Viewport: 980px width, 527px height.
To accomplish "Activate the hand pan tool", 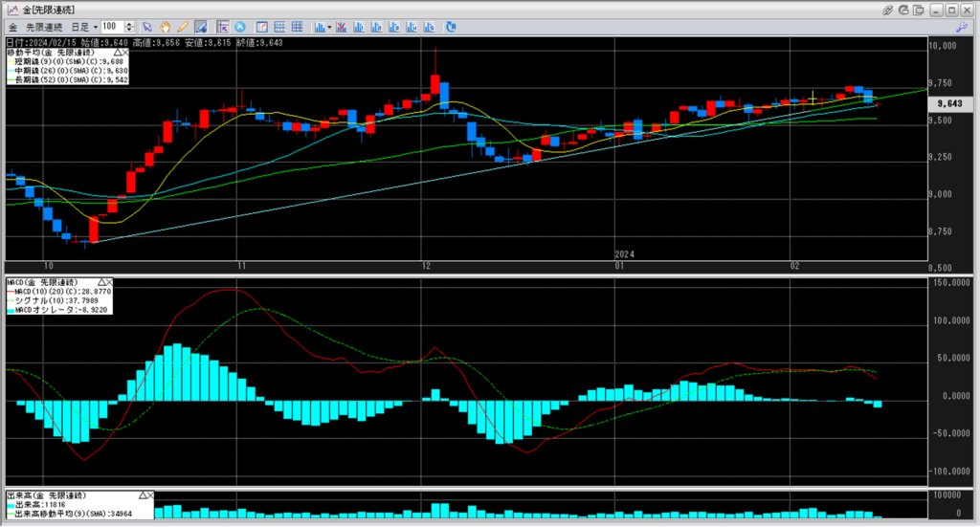I will (165, 26).
